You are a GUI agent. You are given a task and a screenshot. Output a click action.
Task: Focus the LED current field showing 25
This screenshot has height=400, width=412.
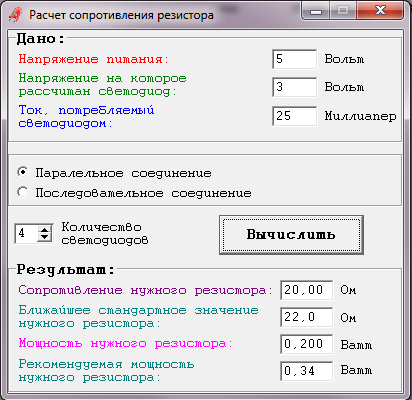click(295, 116)
